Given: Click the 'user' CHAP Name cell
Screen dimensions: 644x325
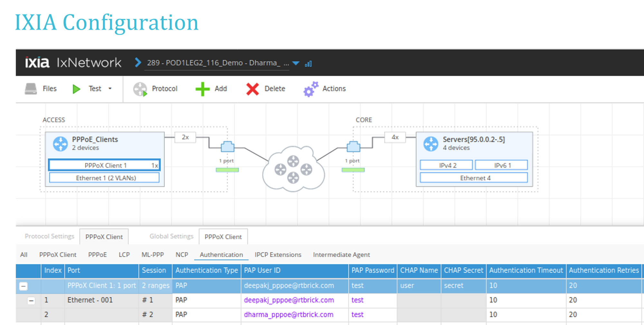Looking at the screenshot, I should (x=419, y=286).
